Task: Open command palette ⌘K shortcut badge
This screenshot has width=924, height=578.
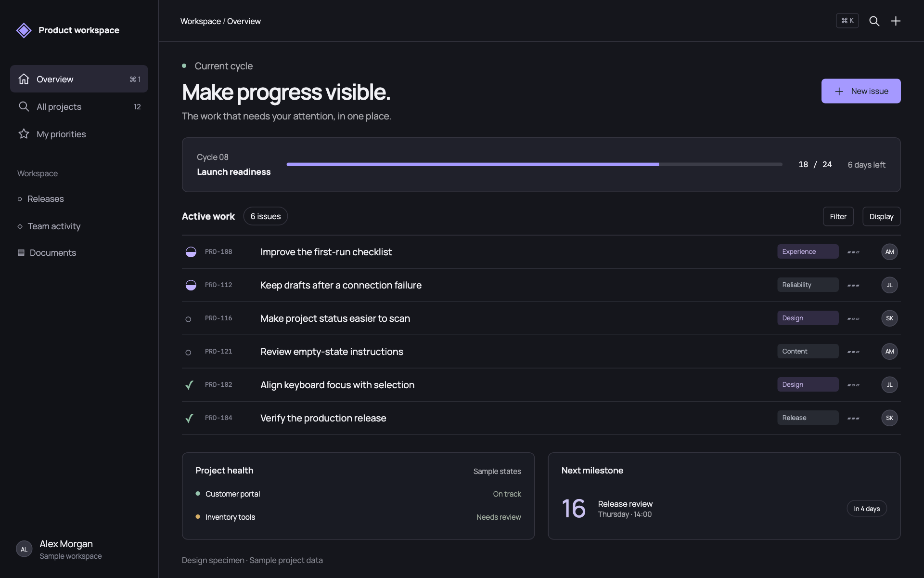Action: click(847, 21)
